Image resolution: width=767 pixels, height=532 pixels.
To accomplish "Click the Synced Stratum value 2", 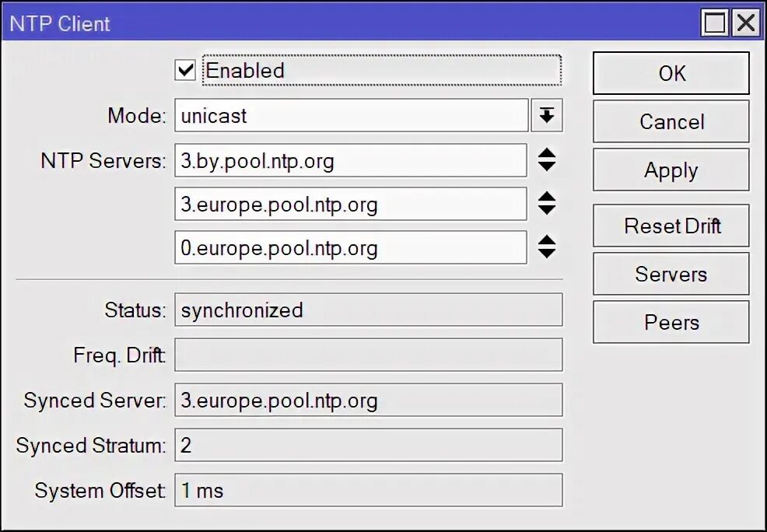I will tap(369, 445).
